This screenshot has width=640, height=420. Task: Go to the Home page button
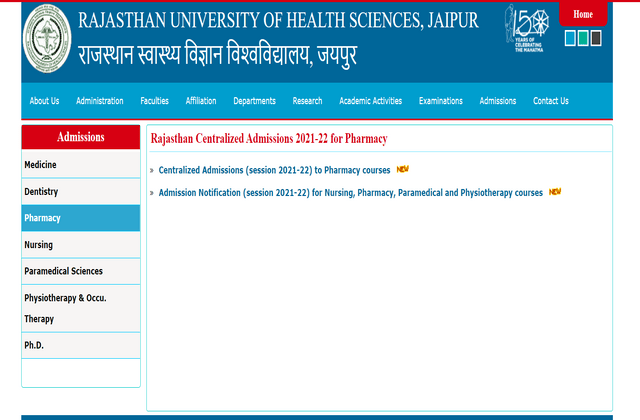click(583, 14)
